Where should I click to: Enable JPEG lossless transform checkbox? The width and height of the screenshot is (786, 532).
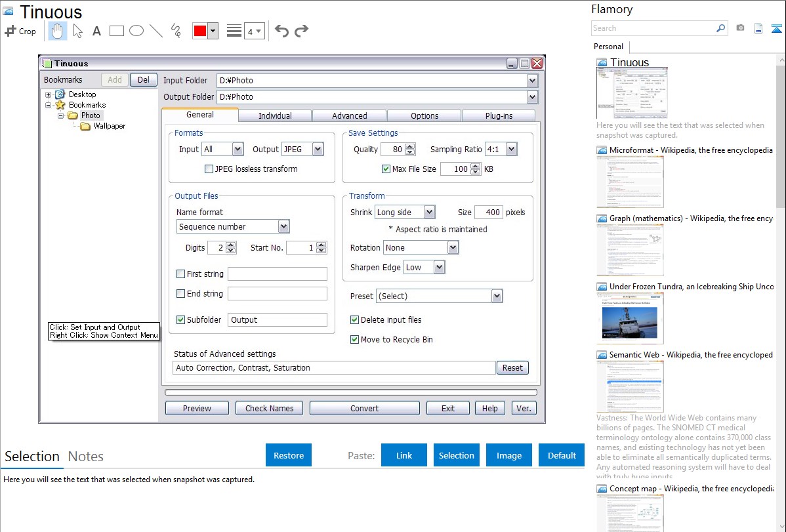coord(209,169)
